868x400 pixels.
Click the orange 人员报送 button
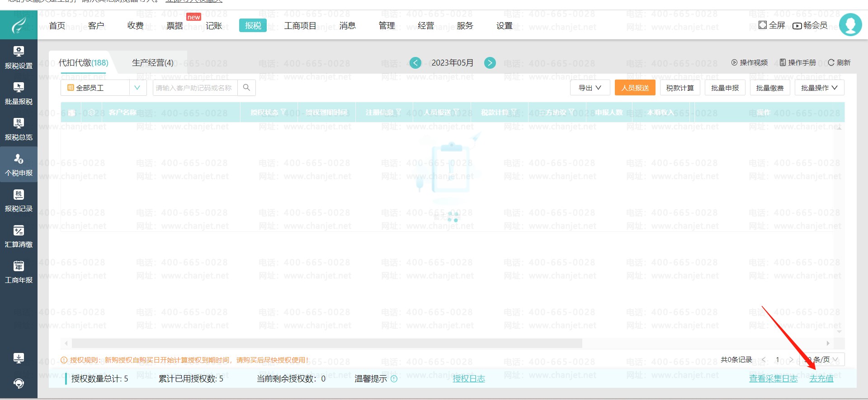pos(635,88)
